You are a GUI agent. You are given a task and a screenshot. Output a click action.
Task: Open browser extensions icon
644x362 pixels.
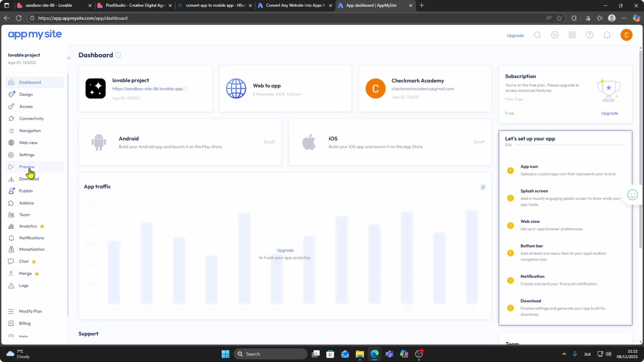pyautogui.click(x=574, y=18)
